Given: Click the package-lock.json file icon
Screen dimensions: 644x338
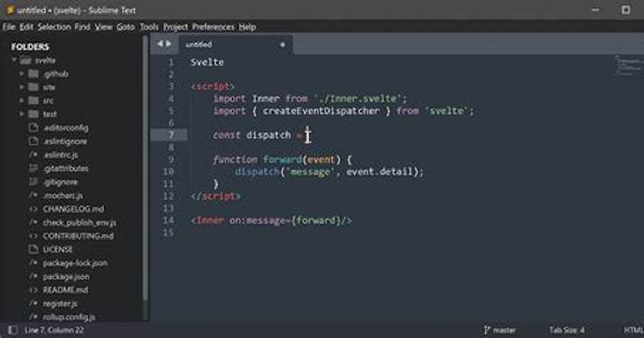Looking at the screenshot, I should (x=33, y=263).
